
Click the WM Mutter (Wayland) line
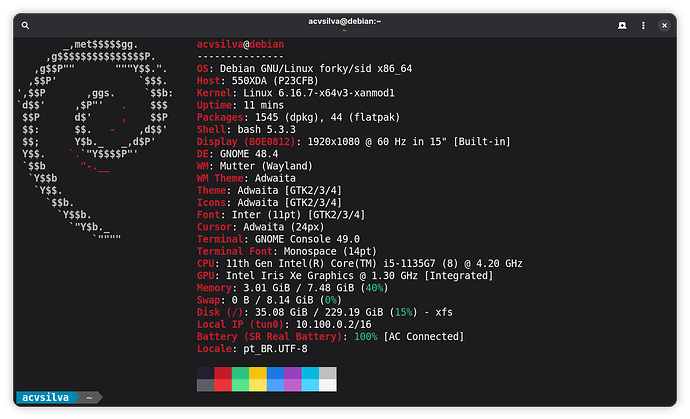click(255, 166)
